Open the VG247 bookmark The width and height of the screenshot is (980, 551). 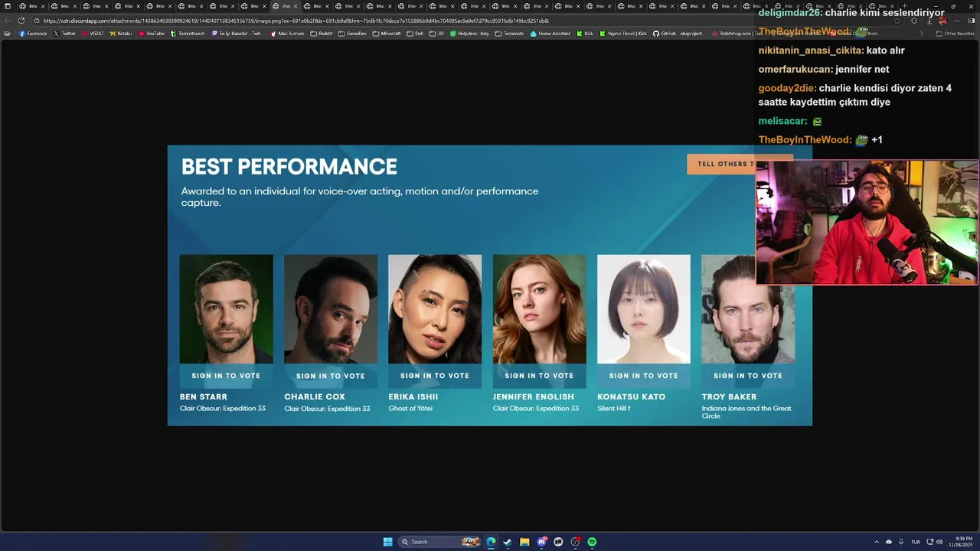pos(93,34)
